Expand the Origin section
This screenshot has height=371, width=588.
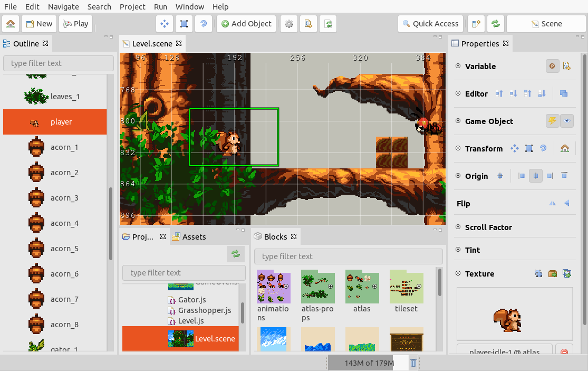coord(458,176)
